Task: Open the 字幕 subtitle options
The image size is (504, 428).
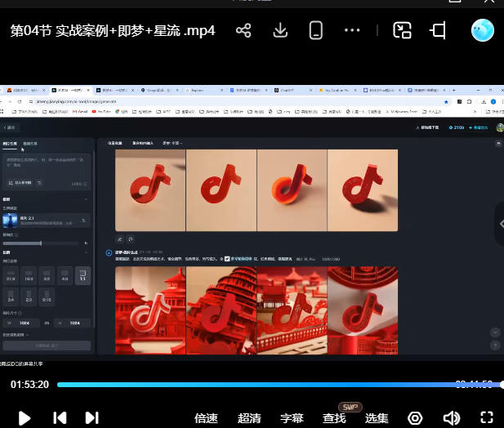Action: pyautogui.click(x=292, y=417)
